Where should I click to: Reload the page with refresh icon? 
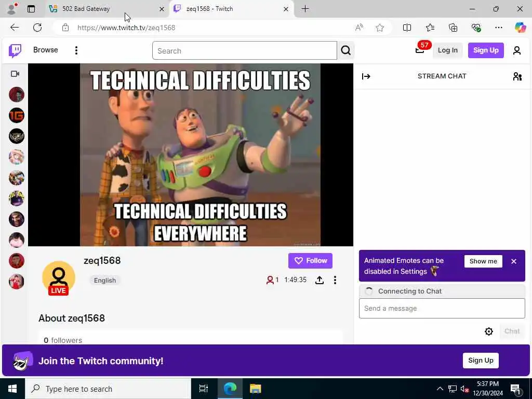coord(37,28)
